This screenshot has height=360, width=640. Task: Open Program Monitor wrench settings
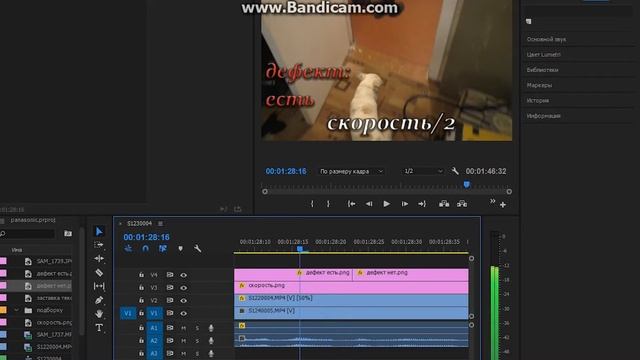(455, 171)
